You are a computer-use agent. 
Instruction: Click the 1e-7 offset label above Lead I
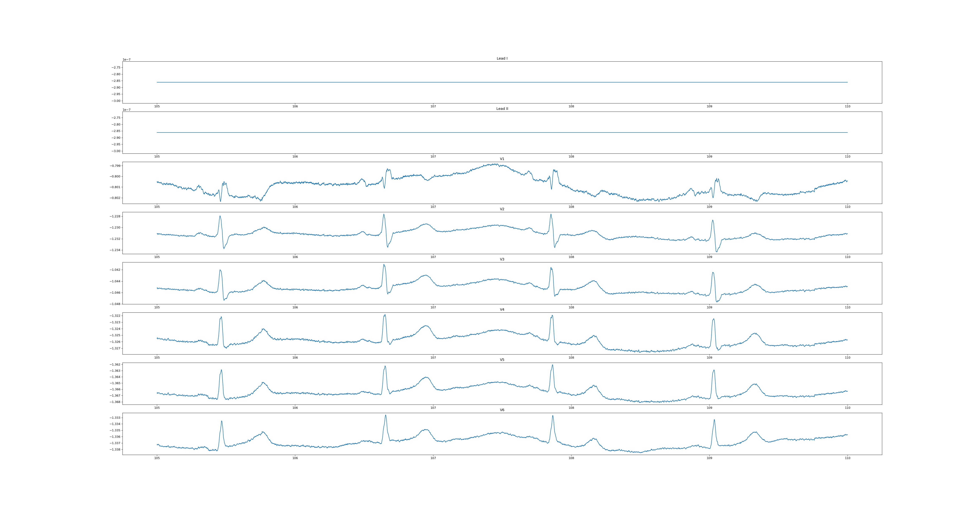click(126, 60)
